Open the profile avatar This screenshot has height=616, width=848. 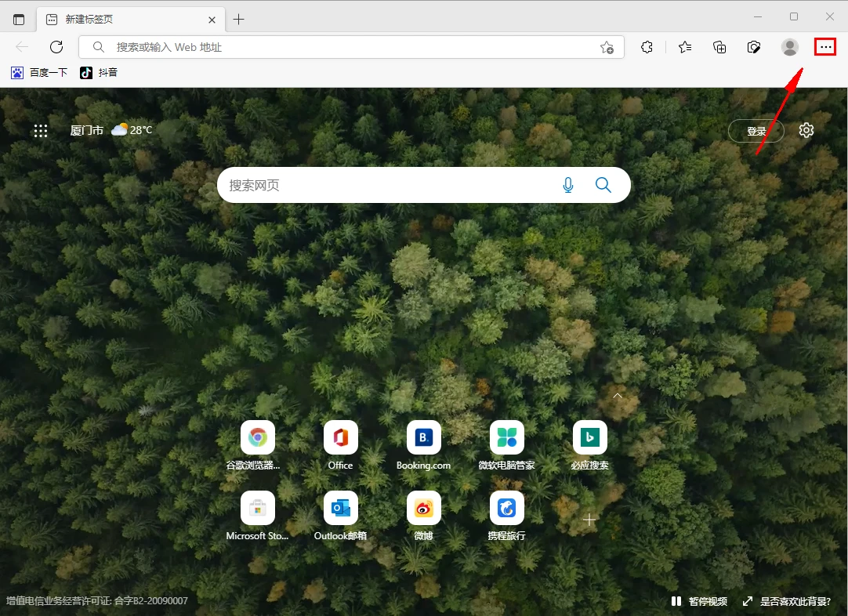tap(789, 47)
